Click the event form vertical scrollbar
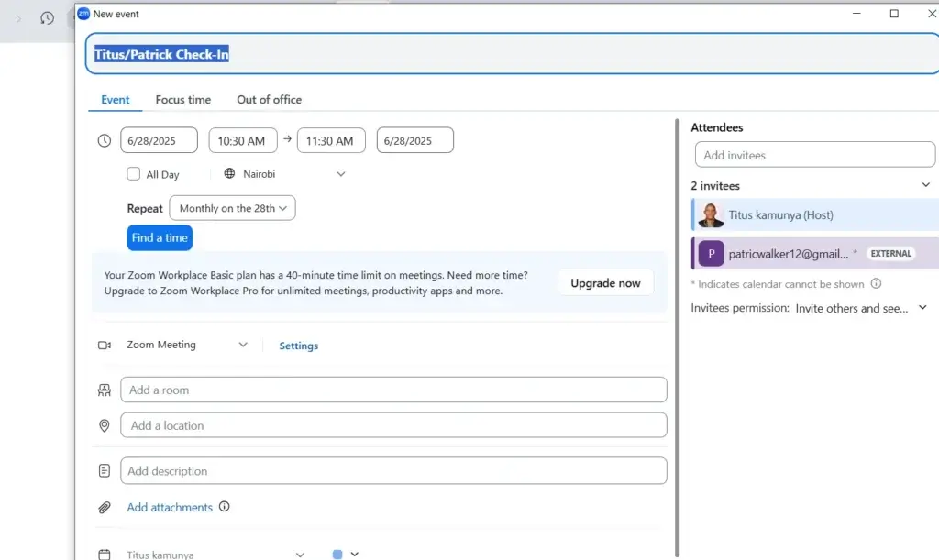Screen dimensions: 939x560 point(678,338)
